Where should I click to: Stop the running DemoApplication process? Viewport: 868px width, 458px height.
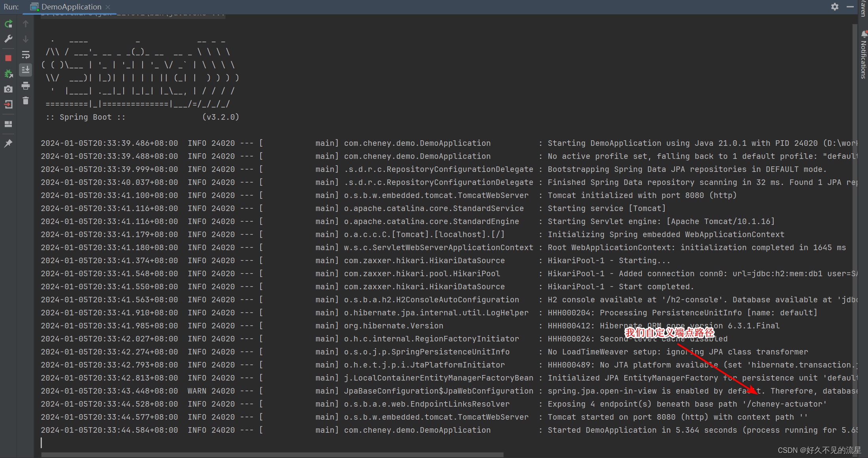point(8,58)
